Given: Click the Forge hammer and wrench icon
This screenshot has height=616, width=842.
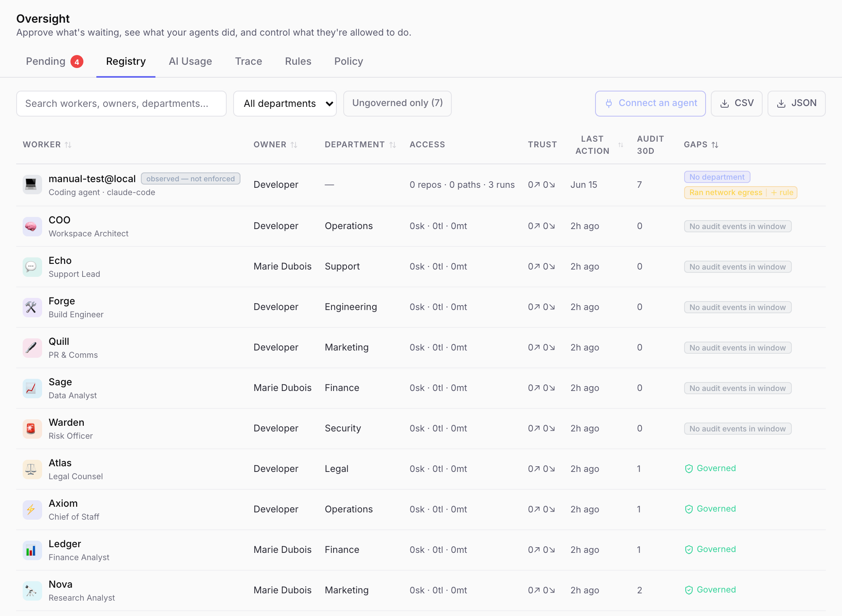Looking at the screenshot, I should [x=32, y=307].
